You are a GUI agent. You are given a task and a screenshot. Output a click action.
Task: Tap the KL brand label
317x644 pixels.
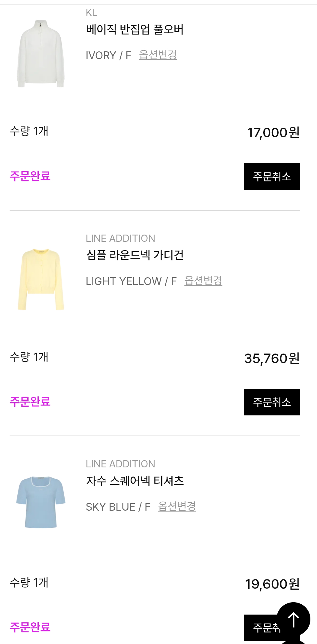(91, 13)
